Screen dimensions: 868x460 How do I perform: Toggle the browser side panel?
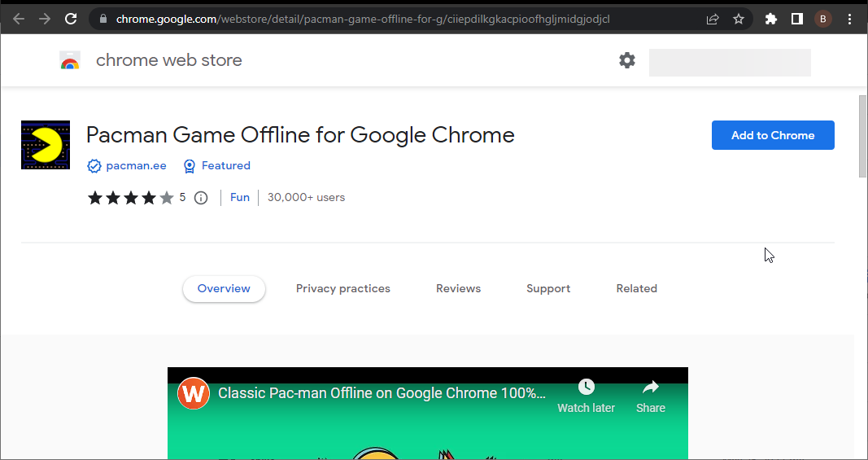(796, 19)
